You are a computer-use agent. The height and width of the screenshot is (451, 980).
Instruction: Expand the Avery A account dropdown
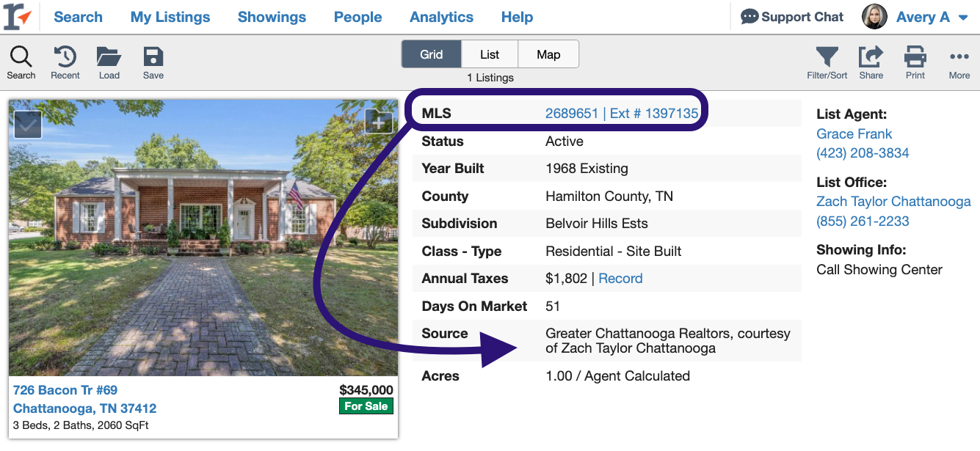point(963,18)
